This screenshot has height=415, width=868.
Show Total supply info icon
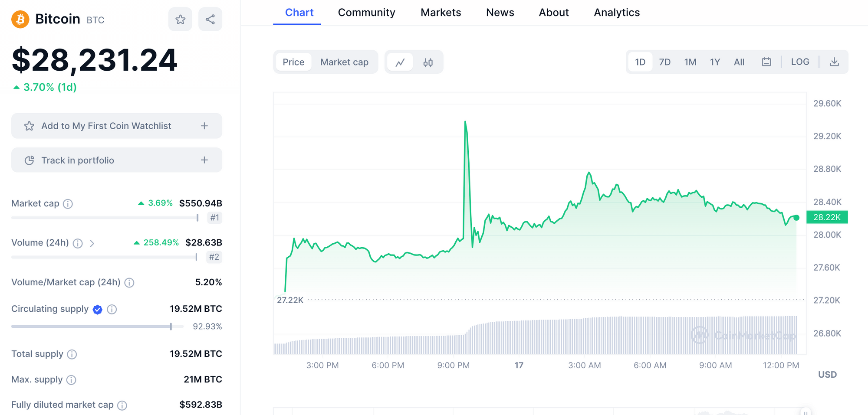(72, 354)
